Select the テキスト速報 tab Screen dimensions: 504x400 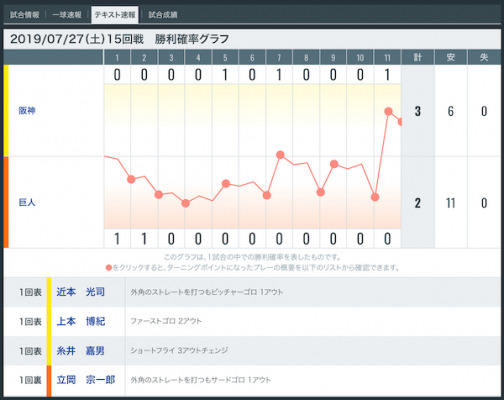coord(115,15)
